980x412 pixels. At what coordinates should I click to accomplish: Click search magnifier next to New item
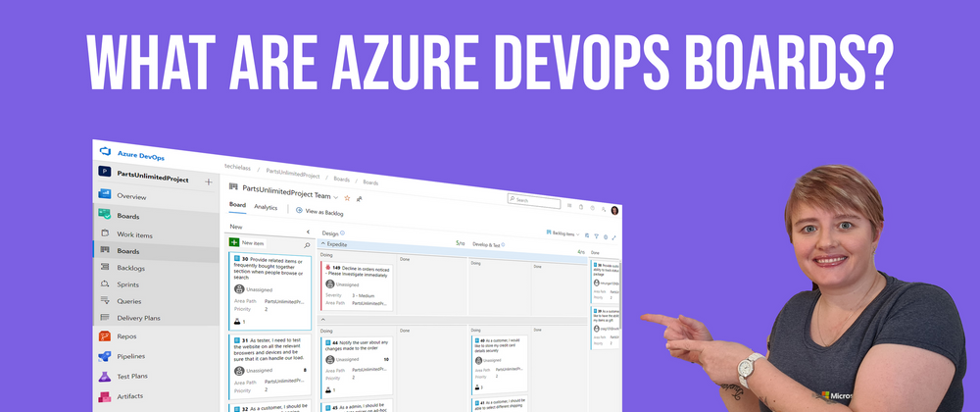307,244
